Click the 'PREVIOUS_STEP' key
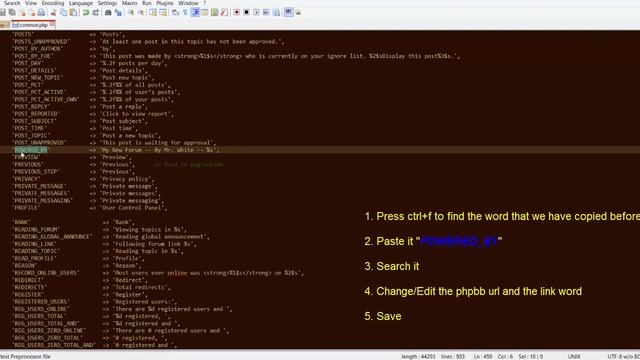Viewport: 640px width, 360px height. [x=36, y=171]
